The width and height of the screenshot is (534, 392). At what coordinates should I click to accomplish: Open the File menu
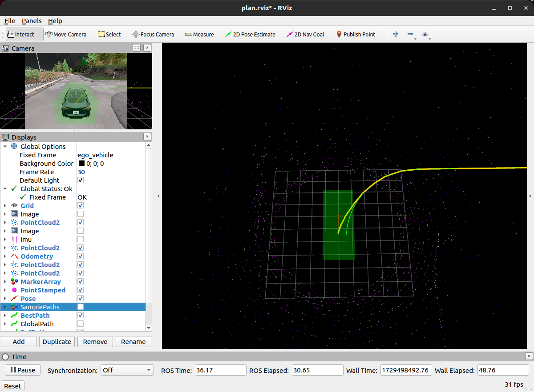point(10,21)
